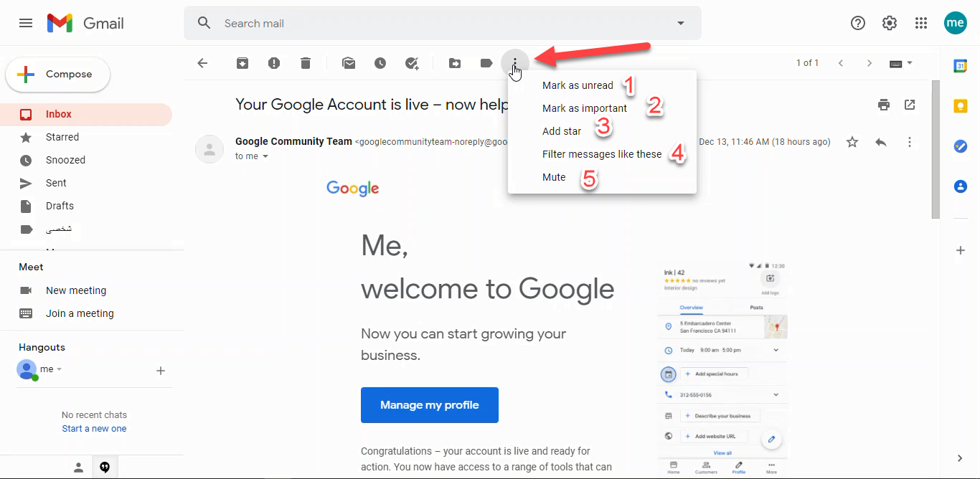
Task: Add to Tasks icon
Action: pos(412,63)
